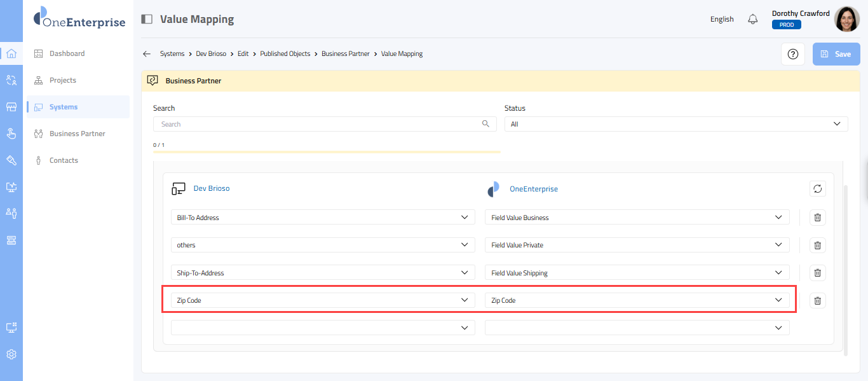Expand the Ship-To-Address dropdown
Viewport: 868px width, 381px height.
323,273
